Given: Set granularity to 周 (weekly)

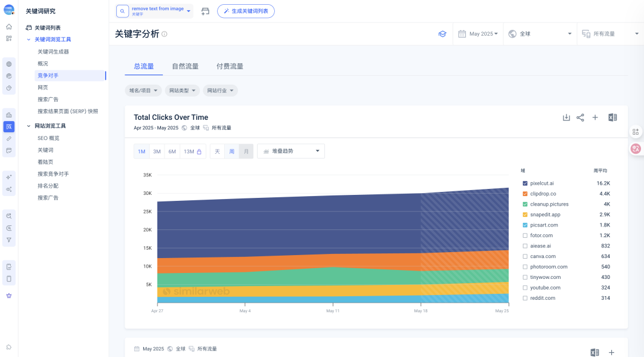Looking at the screenshot, I should point(231,151).
